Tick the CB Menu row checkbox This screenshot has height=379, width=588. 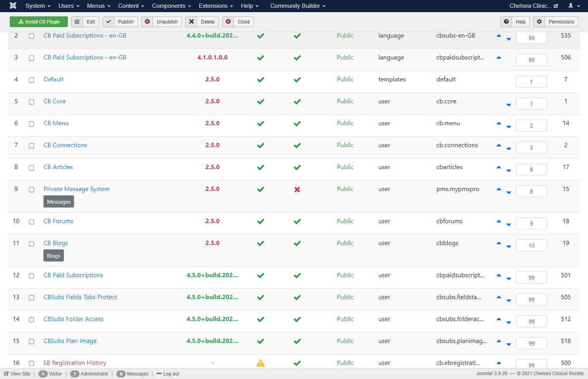[x=31, y=124]
